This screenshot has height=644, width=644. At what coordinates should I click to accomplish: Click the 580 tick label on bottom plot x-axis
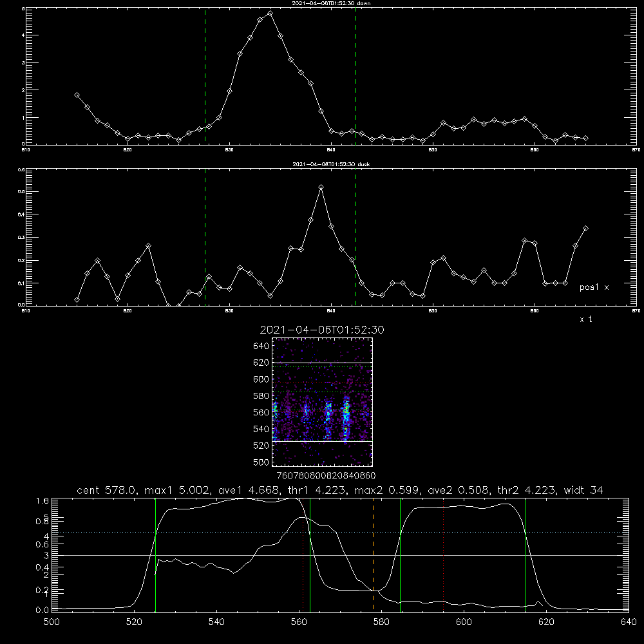pyautogui.click(x=381, y=621)
